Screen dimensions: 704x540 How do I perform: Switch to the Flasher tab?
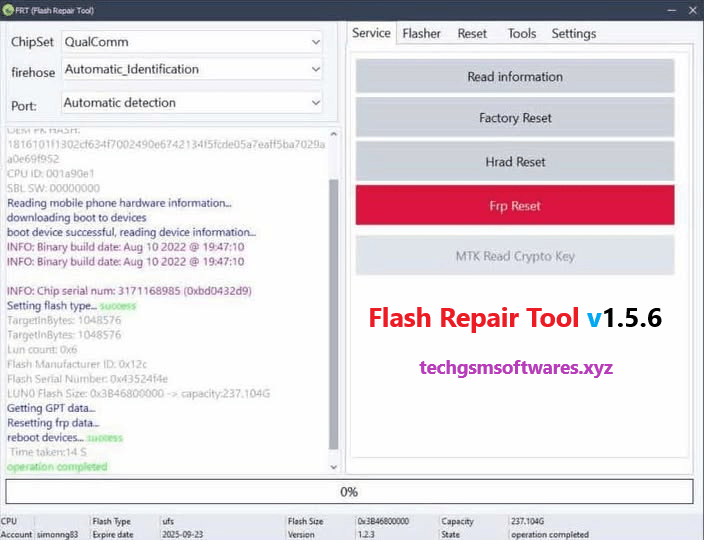pos(421,34)
